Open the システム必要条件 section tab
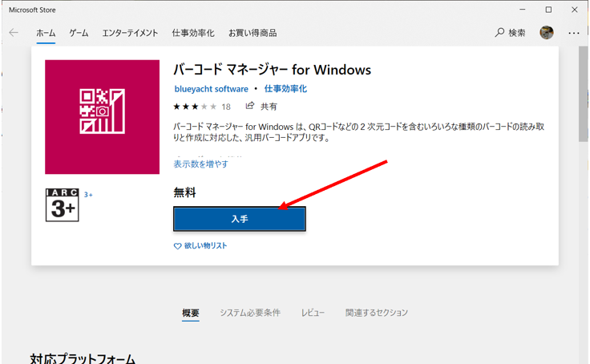Viewport: 590px width, 364px height. click(x=250, y=313)
